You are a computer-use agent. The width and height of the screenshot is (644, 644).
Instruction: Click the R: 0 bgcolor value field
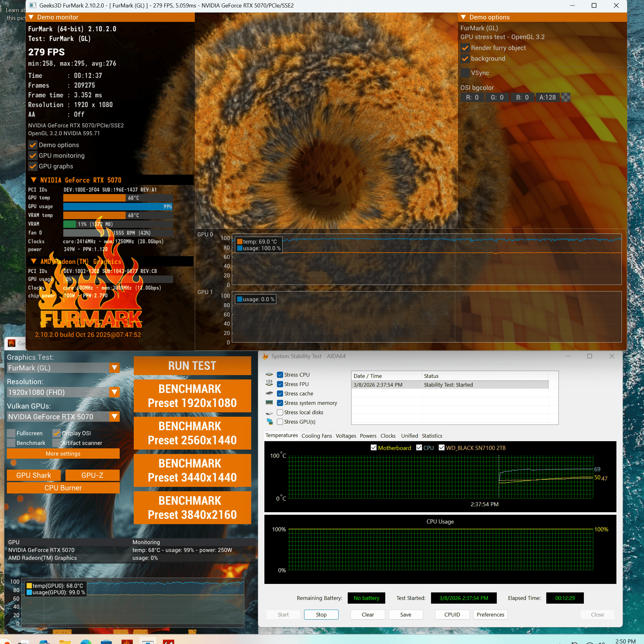click(x=472, y=97)
